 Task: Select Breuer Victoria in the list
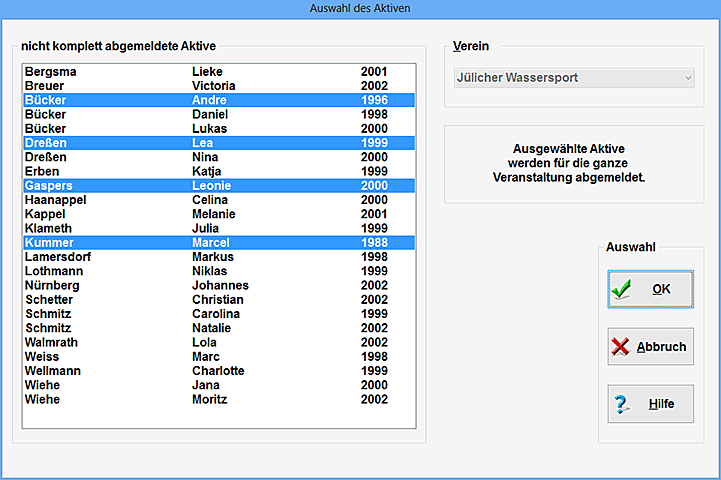(218, 86)
